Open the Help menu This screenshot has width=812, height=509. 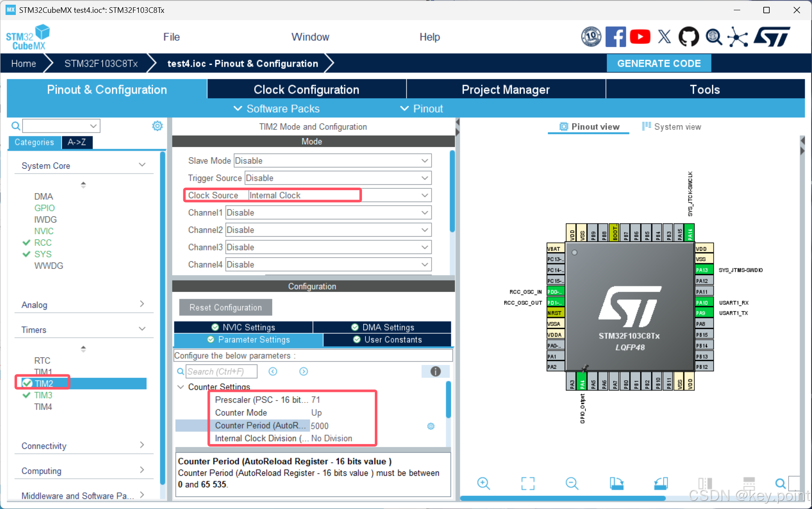pyautogui.click(x=430, y=37)
